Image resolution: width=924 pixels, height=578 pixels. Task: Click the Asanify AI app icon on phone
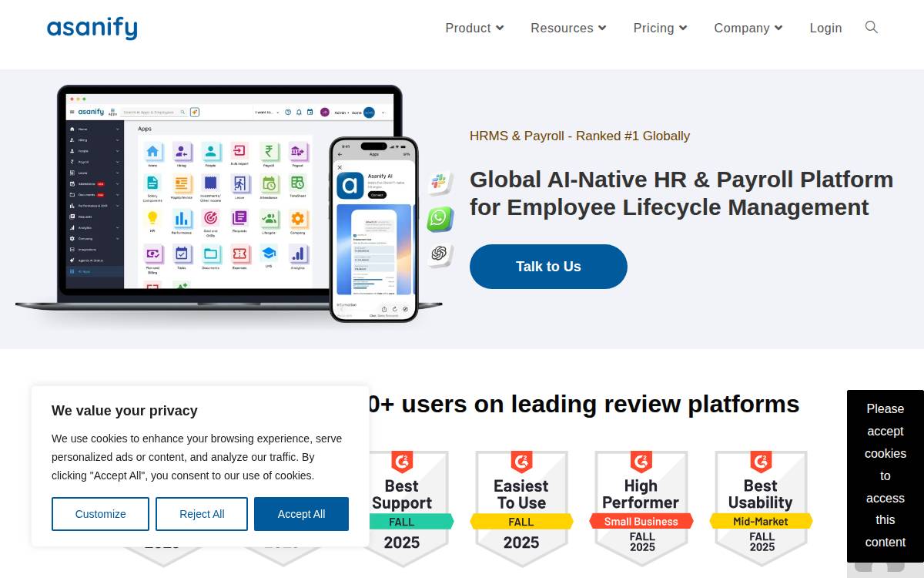[350, 186]
